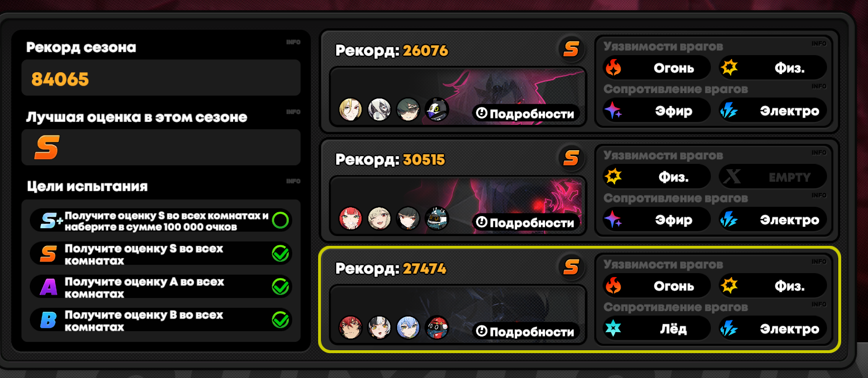Click the Ice (Лёд) resistance icon
The image size is (868, 378).
pos(613,328)
